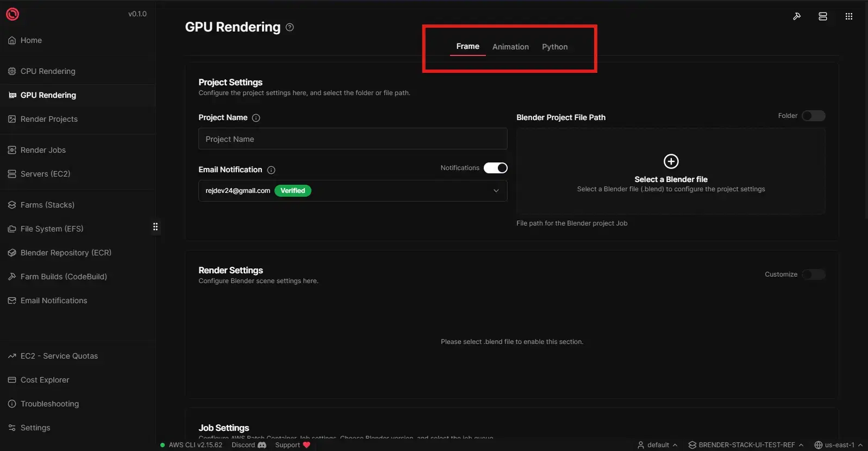868x451 pixels.
Task: Click the Render Projects image icon
Action: pos(12,119)
